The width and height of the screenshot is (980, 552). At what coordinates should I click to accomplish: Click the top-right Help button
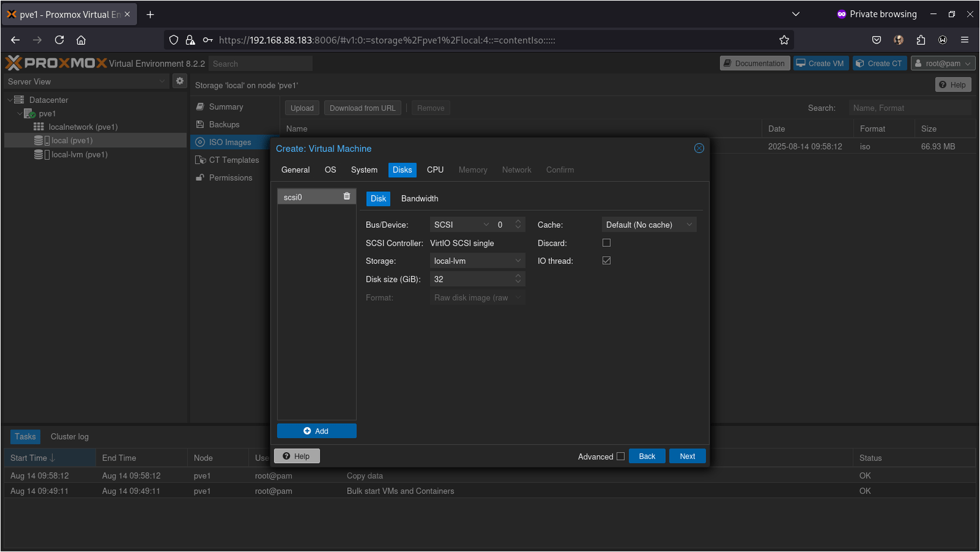[953, 85]
